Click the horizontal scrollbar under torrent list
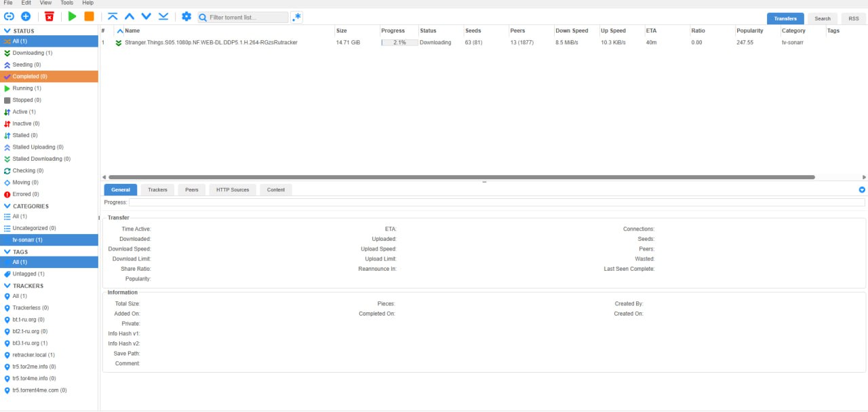868x412 pixels. pyautogui.click(x=461, y=177)
